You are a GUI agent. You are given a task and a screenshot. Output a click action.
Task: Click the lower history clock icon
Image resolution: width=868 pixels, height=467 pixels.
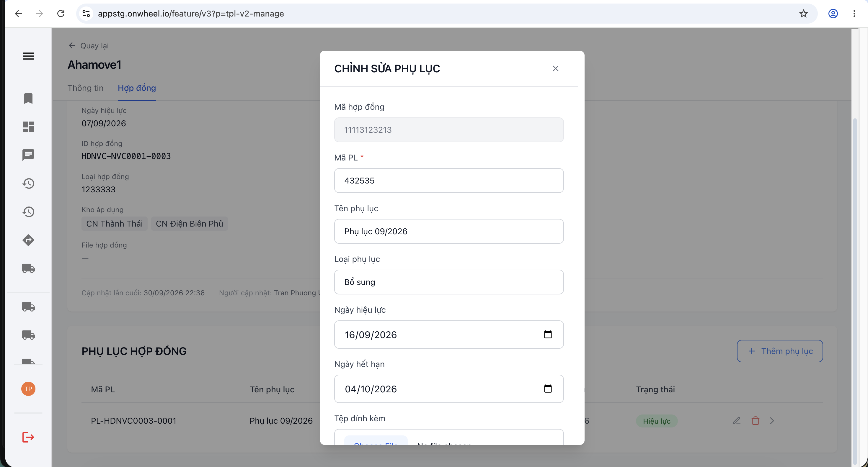[28, 212]
